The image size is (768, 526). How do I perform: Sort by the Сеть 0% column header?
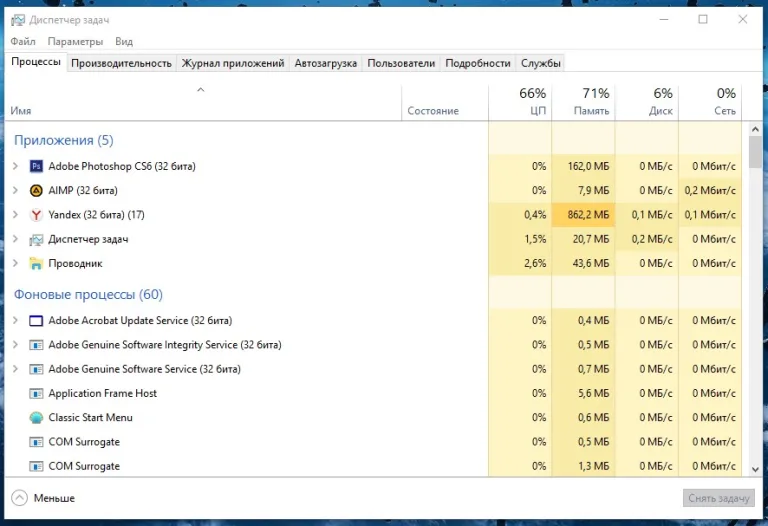[x=710, y=103]
